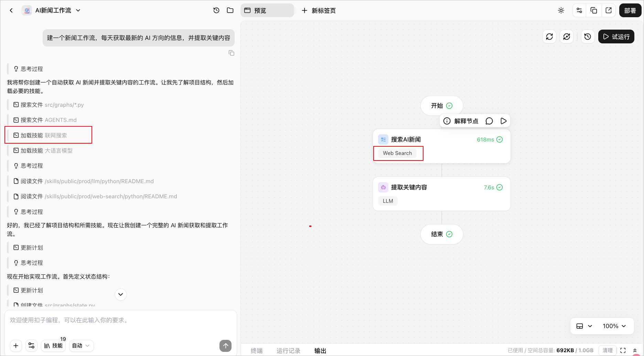
Task: Open 阅读文件 llm/python/README.md entry
Action: 84,181
